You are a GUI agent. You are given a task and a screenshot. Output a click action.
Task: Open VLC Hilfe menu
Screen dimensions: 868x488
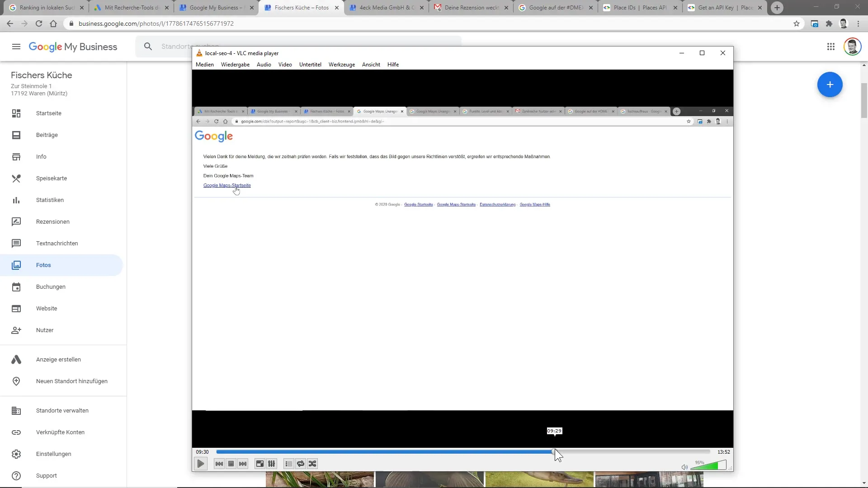393,65
